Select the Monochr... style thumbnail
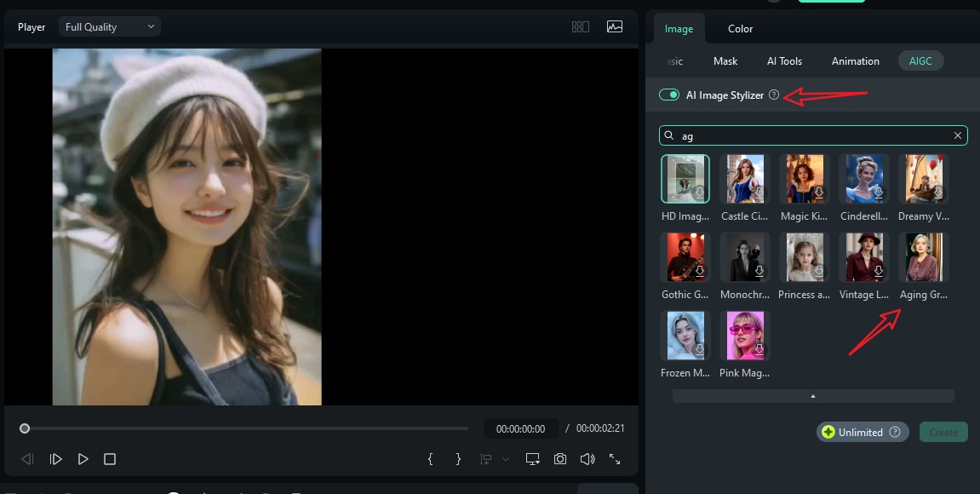 click(x=745, y=257)
